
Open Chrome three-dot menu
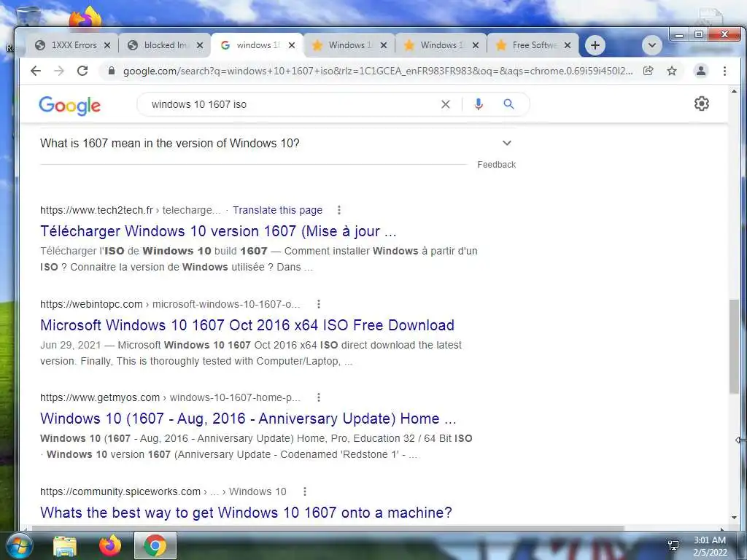(x=724, y=71)
